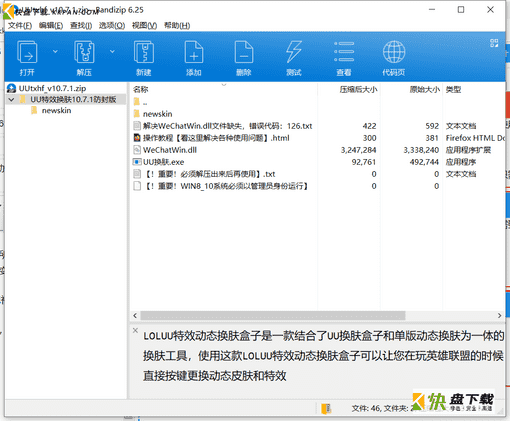Click the 492,744 original size value
The image size is (510, 421).
(424, 162)
